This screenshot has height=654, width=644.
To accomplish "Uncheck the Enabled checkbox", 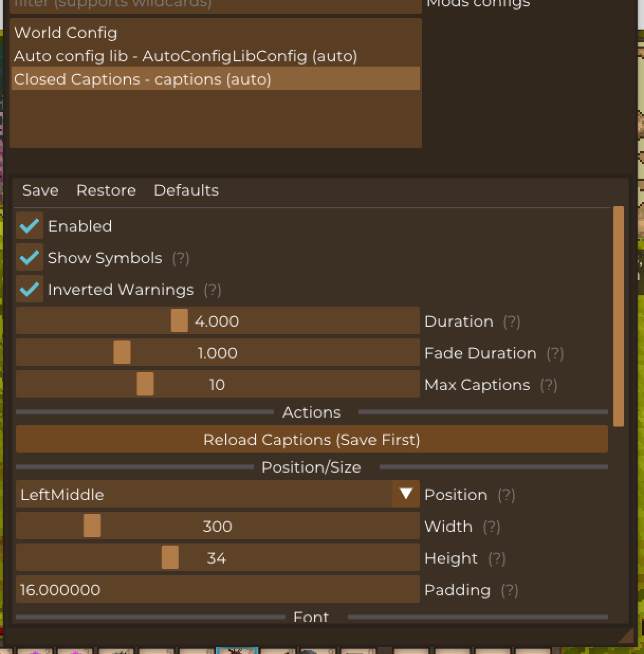I will point(29,226).
